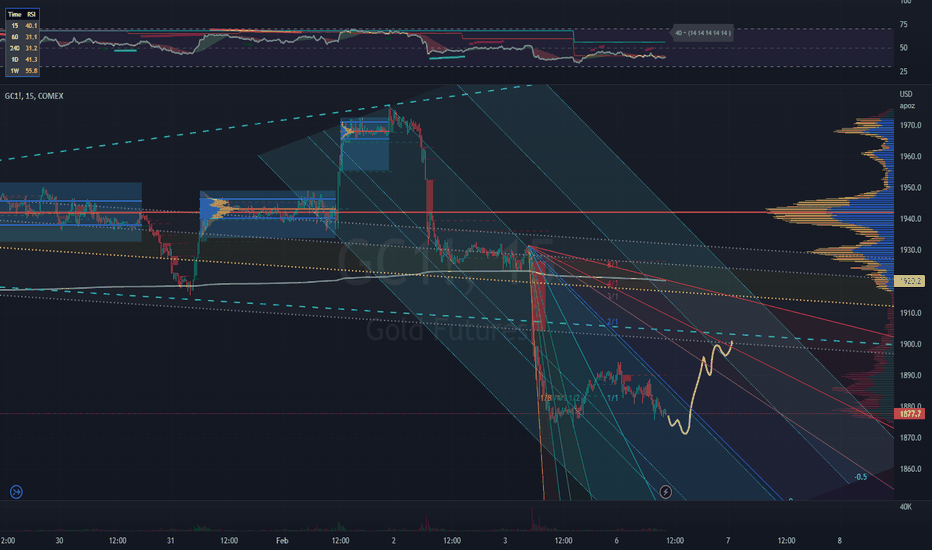This screenshot has width=932, height=550.
Task: Click the 1900.0 price scale value
Action: (911, 344)
